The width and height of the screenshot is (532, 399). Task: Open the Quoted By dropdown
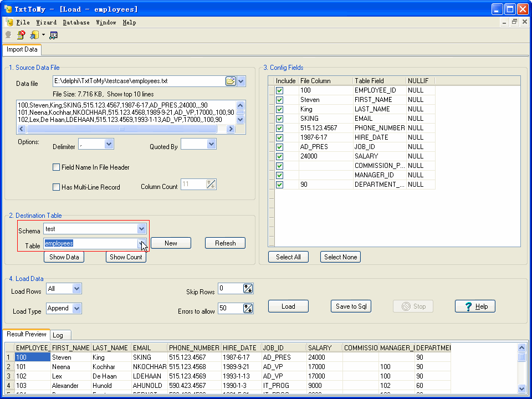[211, 144]
